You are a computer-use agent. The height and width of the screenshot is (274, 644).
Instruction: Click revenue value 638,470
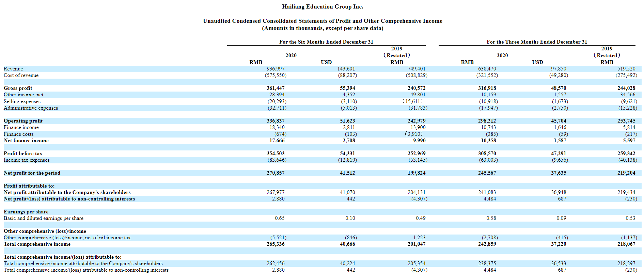[x=487, y=69]
